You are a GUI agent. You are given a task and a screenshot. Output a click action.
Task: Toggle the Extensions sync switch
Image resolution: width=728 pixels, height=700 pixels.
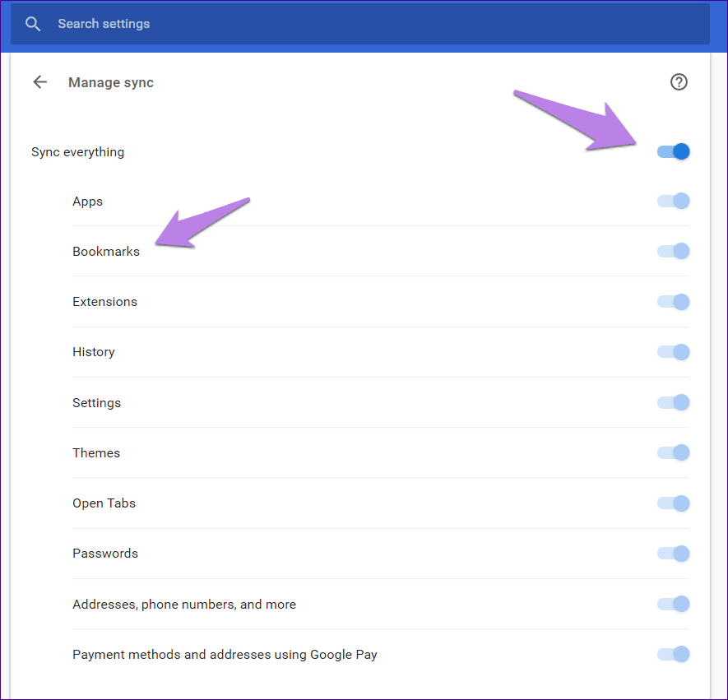pyautogui.click(x=673, y=302)
